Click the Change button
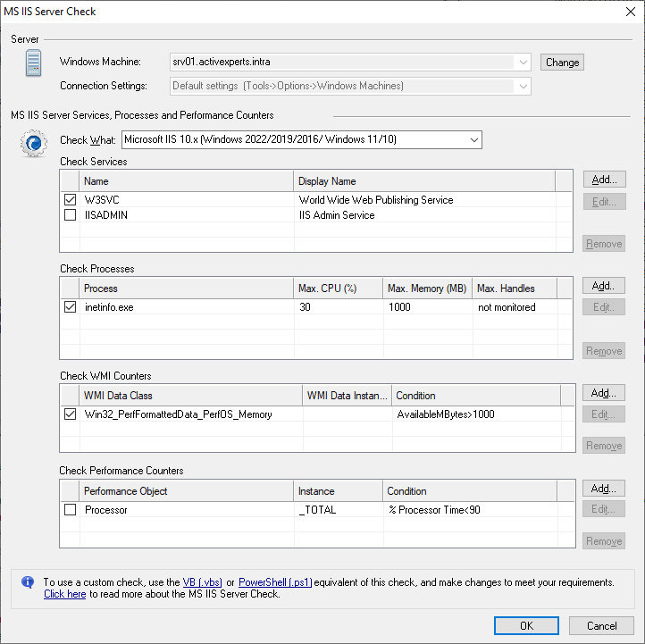 pyautogui.click(x=562, y=63)
